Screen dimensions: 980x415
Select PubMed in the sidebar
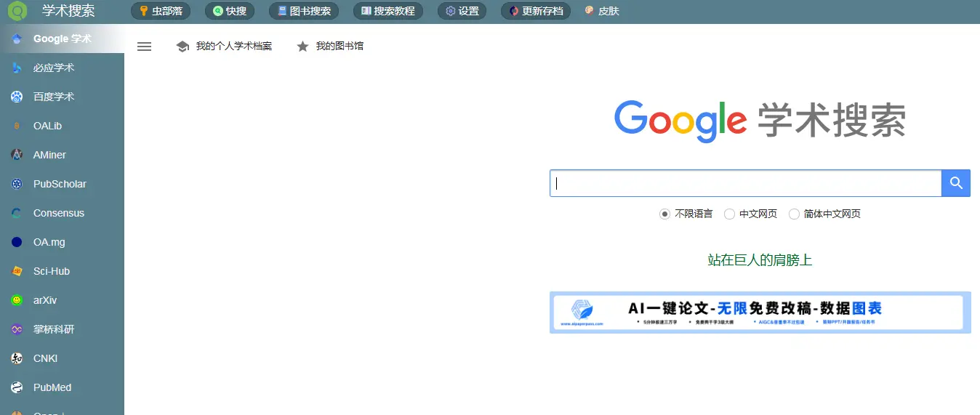pos(62,387)
